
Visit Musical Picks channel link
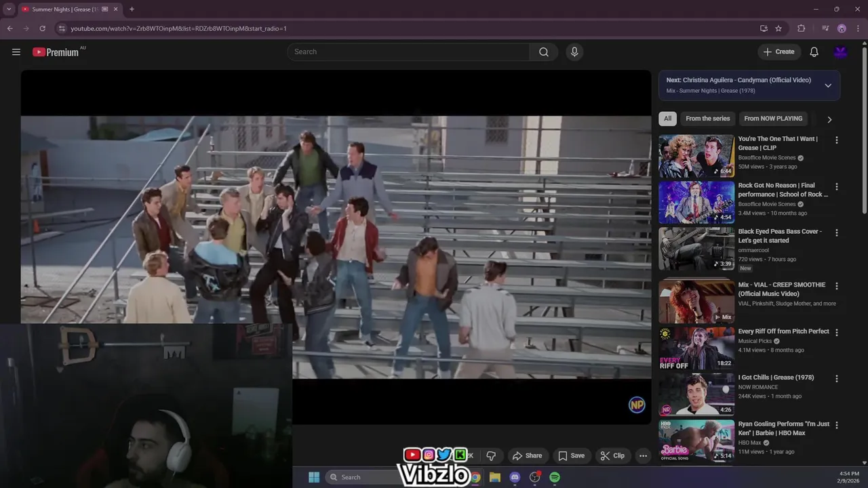(755, 341)
